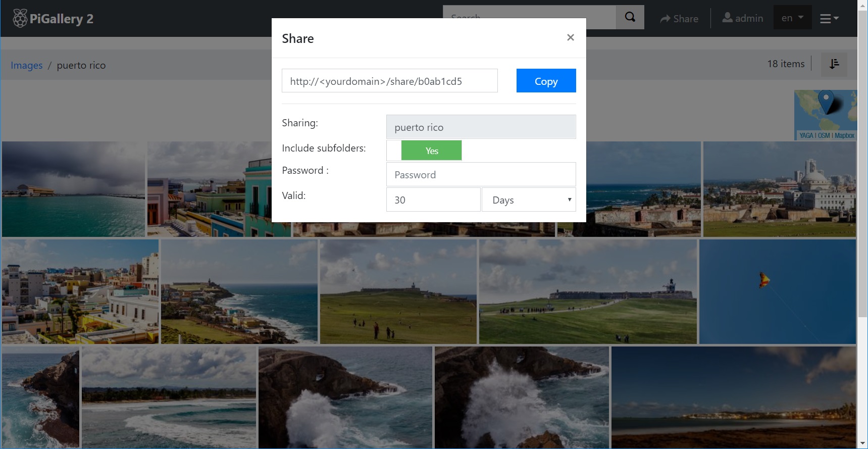Screen dimensions: 868x449
Task: Click the page scrollbar down arrow
Action: (862, 443)
